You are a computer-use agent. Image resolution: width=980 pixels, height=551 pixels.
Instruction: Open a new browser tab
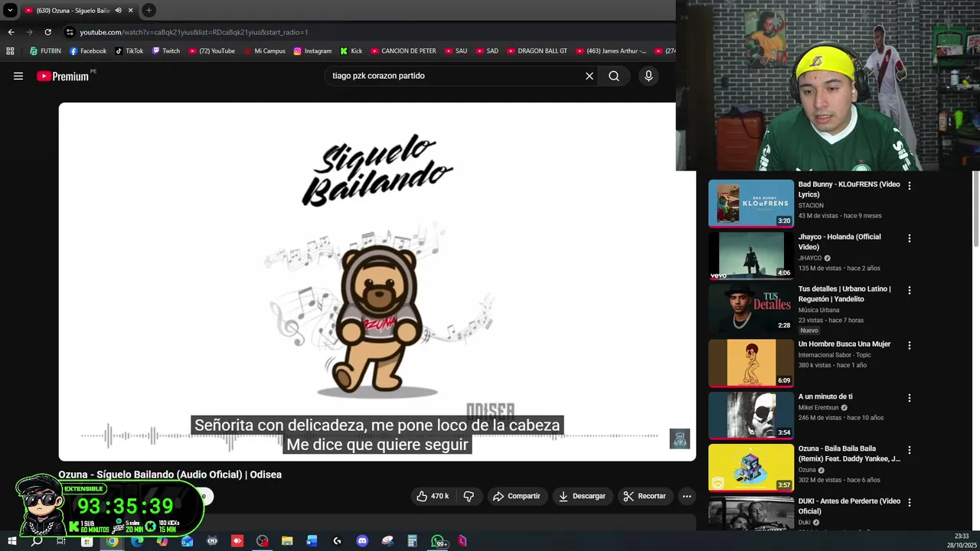[149, 11]
